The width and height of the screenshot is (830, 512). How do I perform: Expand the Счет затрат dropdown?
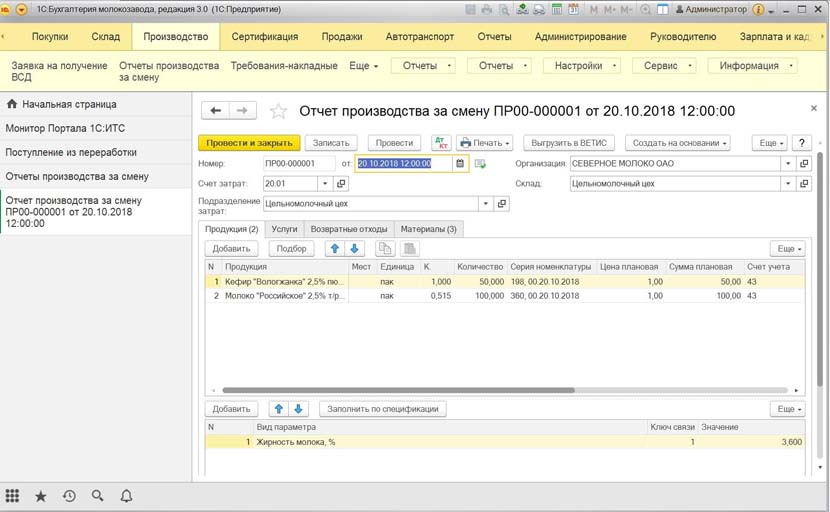click(x=325, y=184)
